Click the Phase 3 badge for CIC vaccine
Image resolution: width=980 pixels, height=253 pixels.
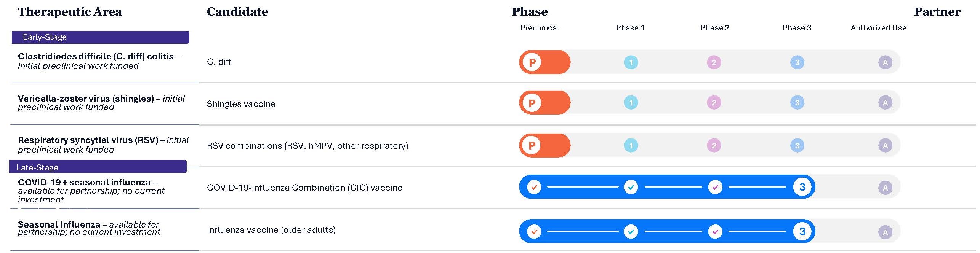pyautogui.click(x=802, y=187)
